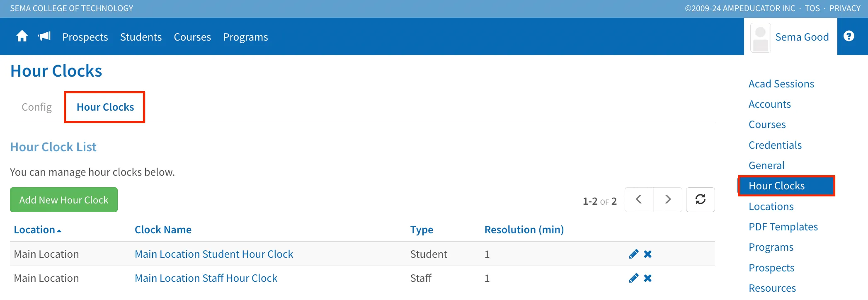Open Programs in the right sidebar

pyautogui.click(x=771, y=247)
